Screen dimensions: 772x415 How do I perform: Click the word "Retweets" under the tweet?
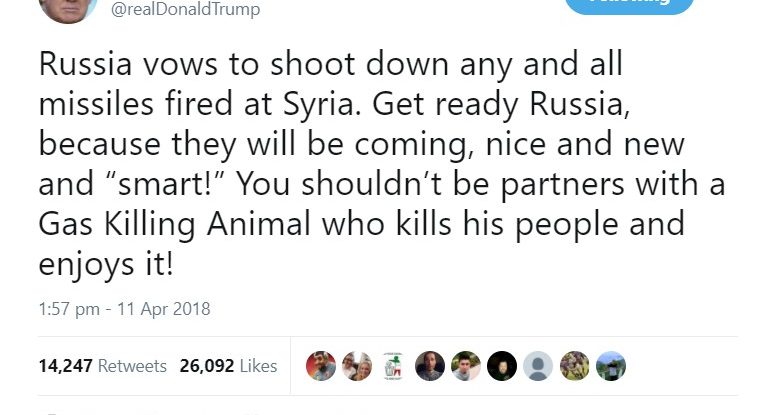(133, 366)
